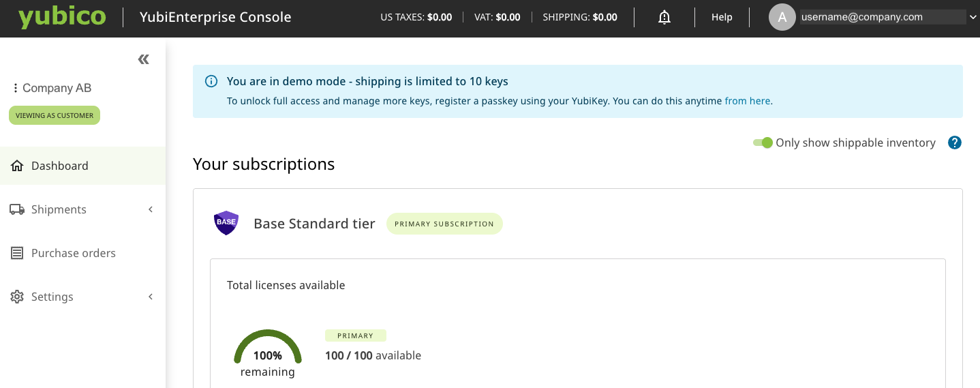The image size is (980, 388).
Task: Click the Settings gear icon
Action: click(17, 297)
